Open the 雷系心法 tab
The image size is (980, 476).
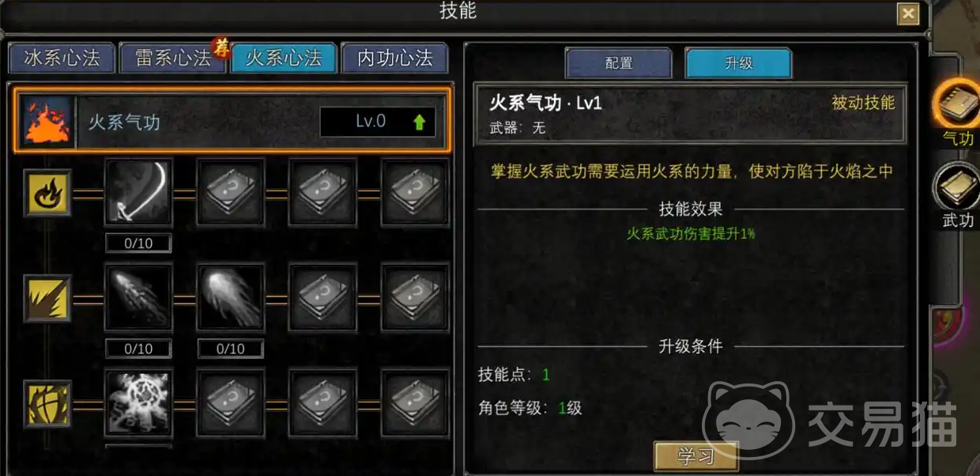(x=172, y=59)
